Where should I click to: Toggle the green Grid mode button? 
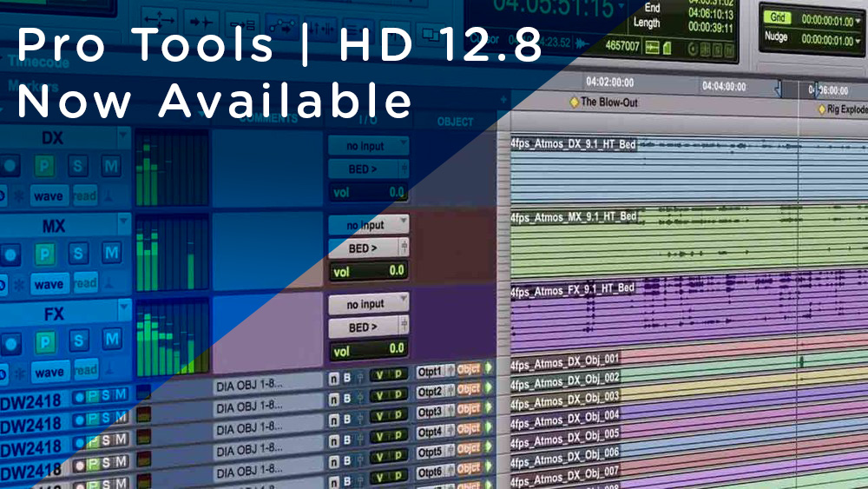coord(778,17)
